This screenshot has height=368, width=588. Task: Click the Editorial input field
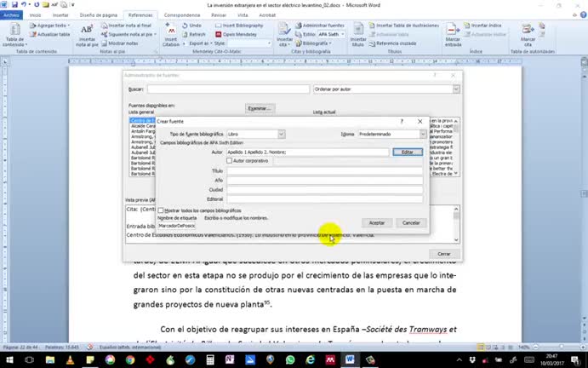(324, 199)
